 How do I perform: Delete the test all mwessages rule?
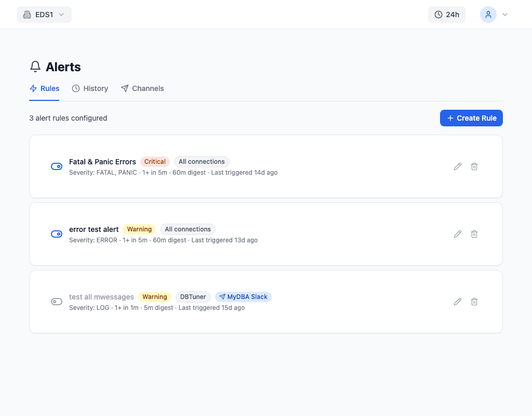click(x=474, y=302)
